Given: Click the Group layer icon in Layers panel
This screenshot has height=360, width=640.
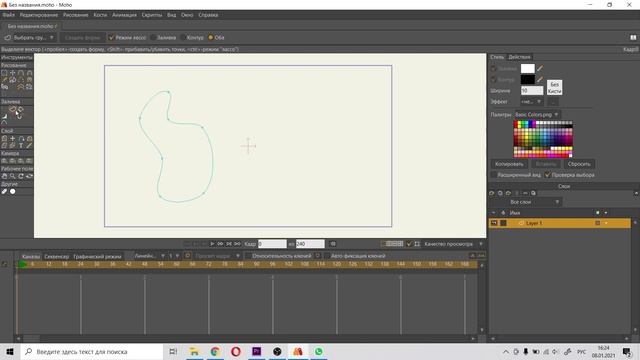Looking at the screenshot, I should (508, 193).
